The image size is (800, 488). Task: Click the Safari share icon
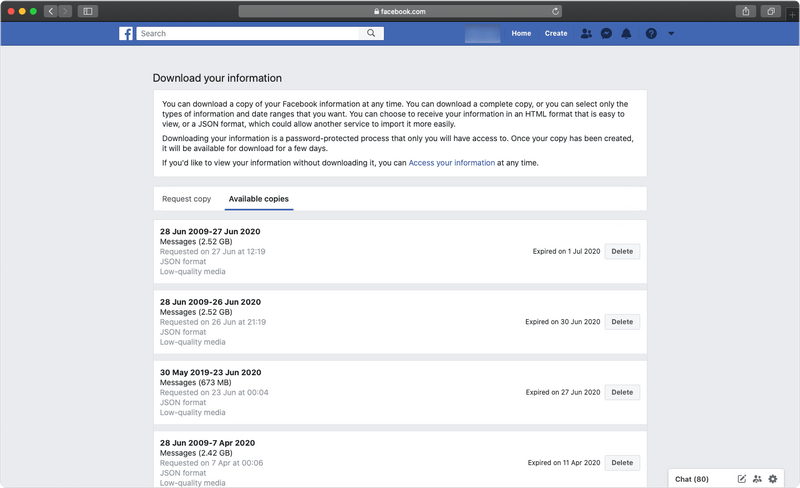pyautogui.click(x=746, y=11)
